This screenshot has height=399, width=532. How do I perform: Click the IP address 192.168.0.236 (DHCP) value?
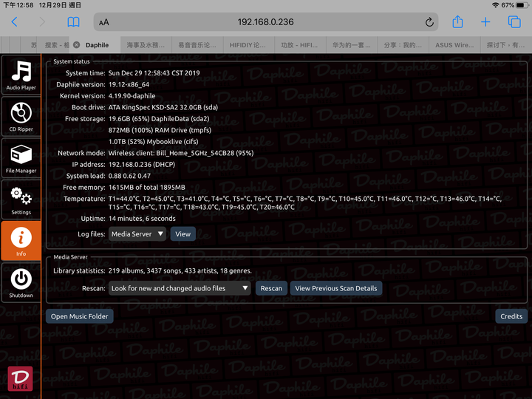point(141,165)
